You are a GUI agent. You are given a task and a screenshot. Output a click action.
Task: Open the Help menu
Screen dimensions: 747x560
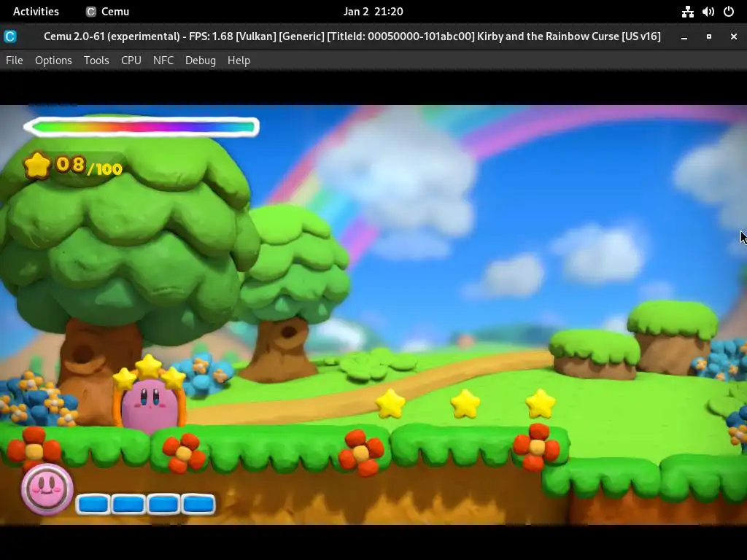[239, 61]
